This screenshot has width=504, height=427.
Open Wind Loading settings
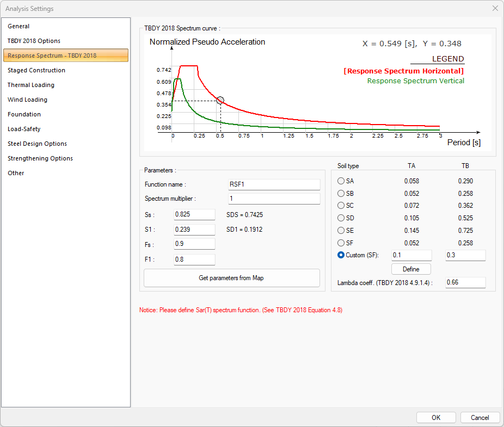click(27, 100)
